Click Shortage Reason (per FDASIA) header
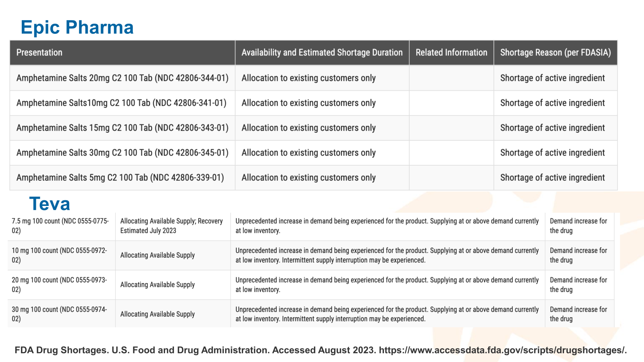Image resolution: width=644 pixels, height=362 pixels. 555,52
